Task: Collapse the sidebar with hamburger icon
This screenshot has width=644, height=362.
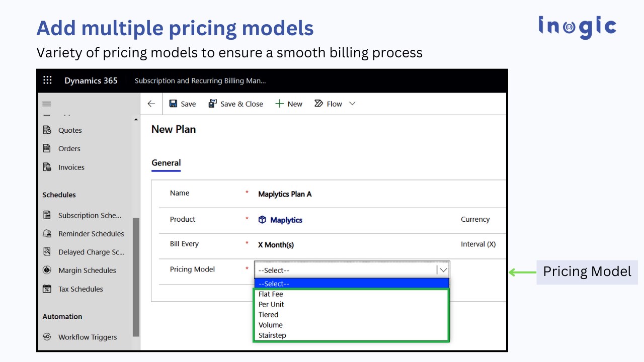Action: click(x=47, y=104)
